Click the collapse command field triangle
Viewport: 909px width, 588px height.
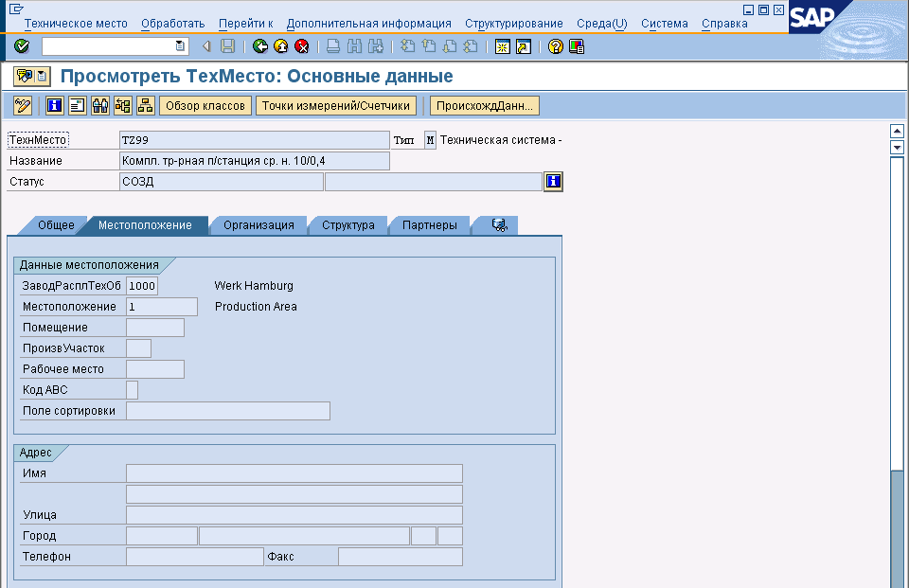[x=206, y=46]
